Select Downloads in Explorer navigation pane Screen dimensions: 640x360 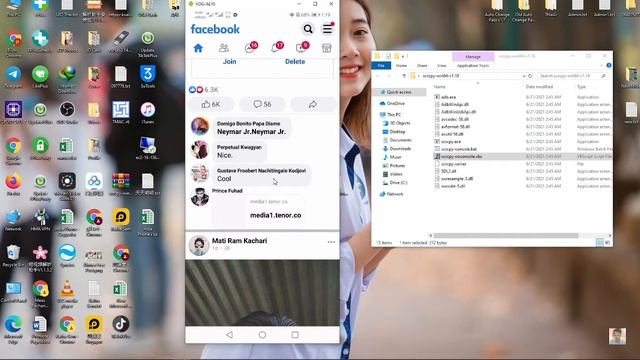pos(400,149)
